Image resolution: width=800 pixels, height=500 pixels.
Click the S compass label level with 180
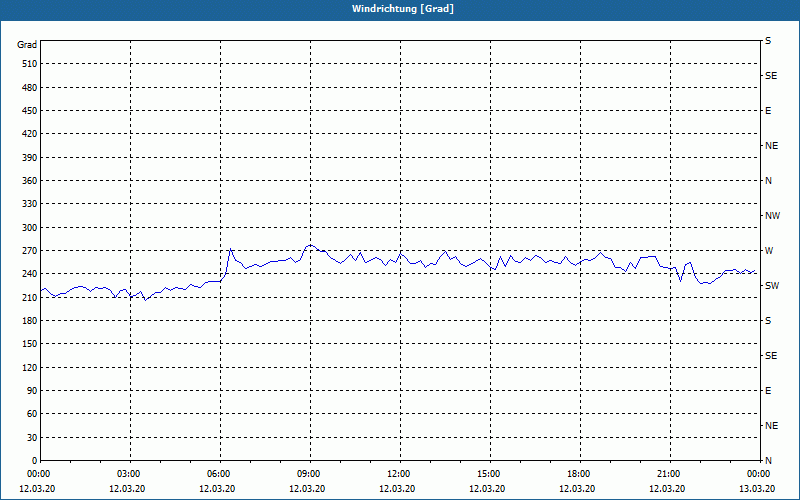point(768,321)
